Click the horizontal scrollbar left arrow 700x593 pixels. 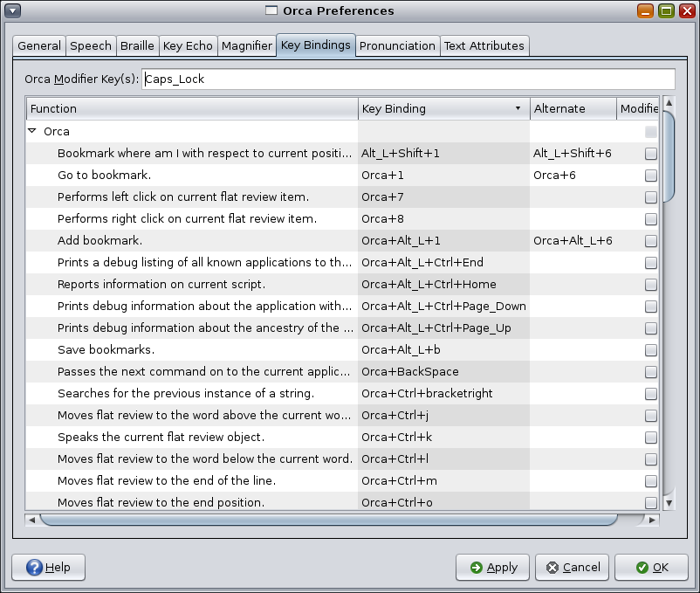pos(31,520)
